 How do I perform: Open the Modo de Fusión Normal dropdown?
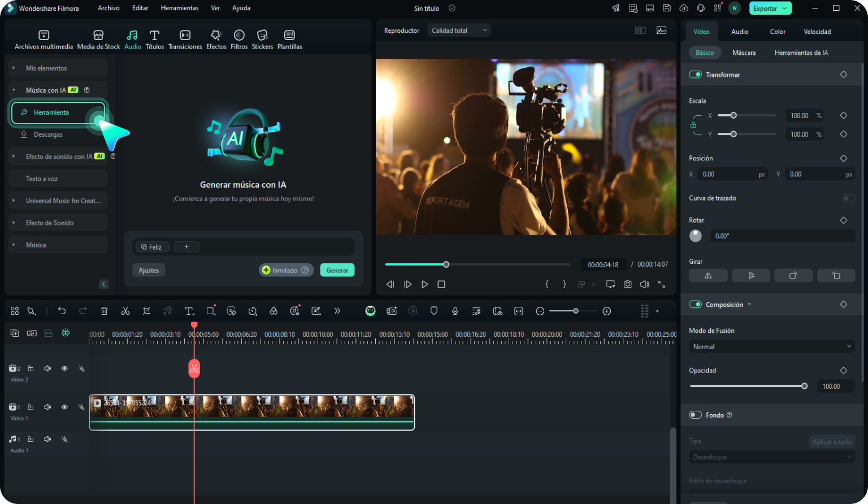point(772,346)
